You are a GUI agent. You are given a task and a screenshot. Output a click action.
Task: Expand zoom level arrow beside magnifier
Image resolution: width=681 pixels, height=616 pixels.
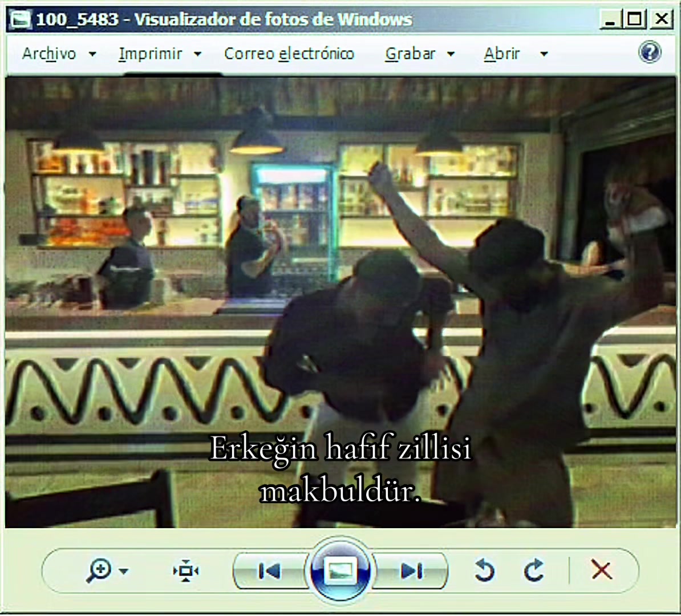coord(124,572)
